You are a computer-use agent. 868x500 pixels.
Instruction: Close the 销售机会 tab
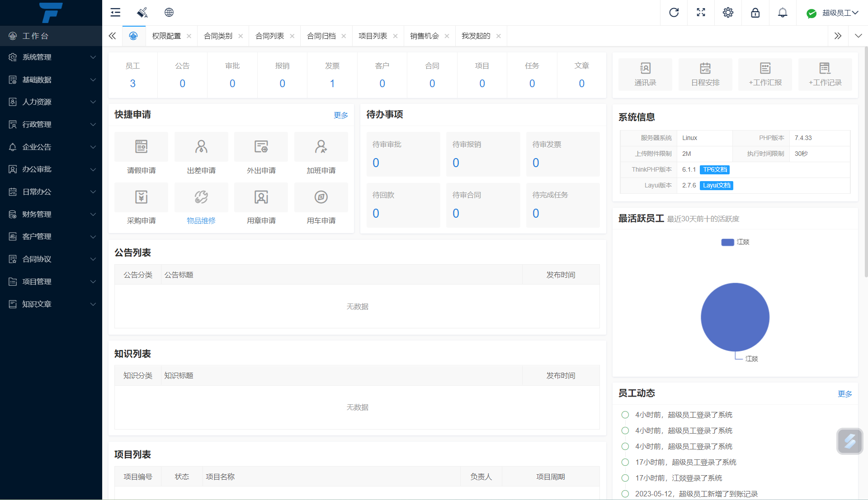point(447,36)
